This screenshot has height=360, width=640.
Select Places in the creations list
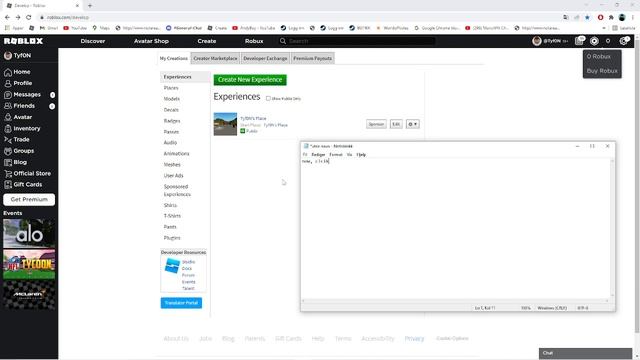[x=171, y=88]
